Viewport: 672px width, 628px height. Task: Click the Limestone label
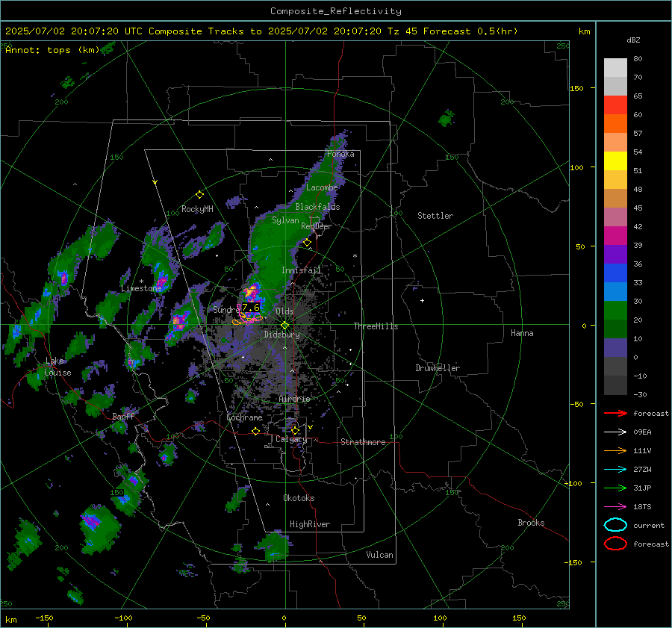[x=141, y=288]
